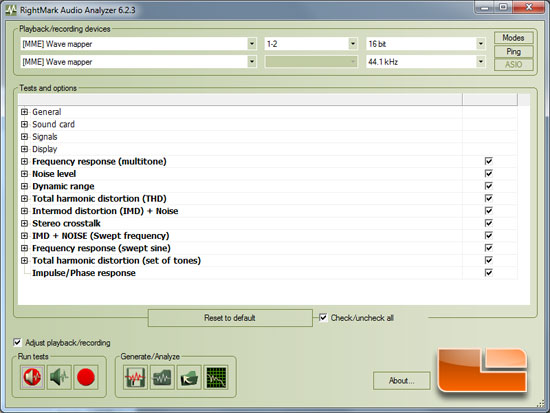Image resolution: width=550 pixels, height=413 pixels.
Task: Select the Stereo crosstalk row label
Action: [66, 224]
